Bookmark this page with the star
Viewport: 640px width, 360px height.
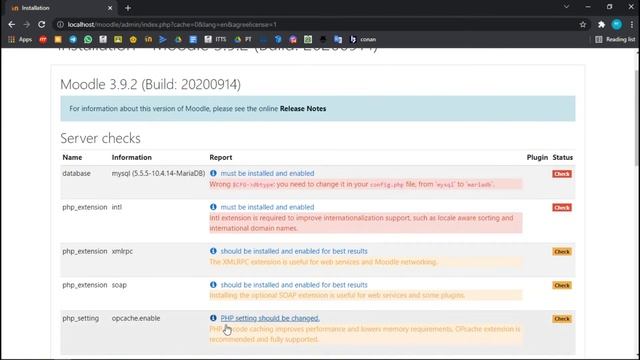583,24
